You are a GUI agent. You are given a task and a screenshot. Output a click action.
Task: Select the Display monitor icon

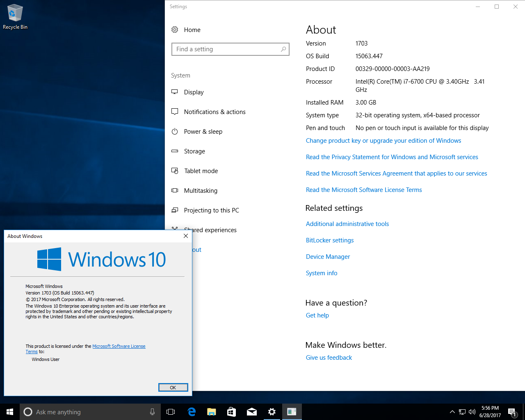click(x=175, y=92)
